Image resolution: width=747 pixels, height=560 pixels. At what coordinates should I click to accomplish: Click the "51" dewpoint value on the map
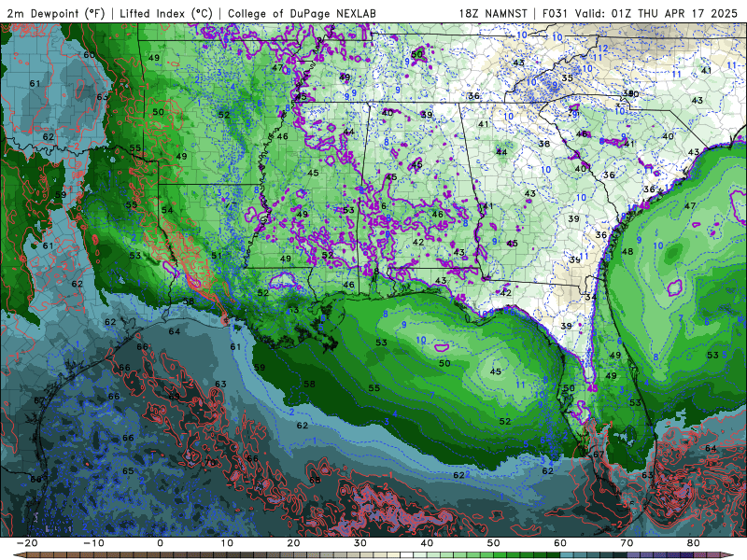217,255
